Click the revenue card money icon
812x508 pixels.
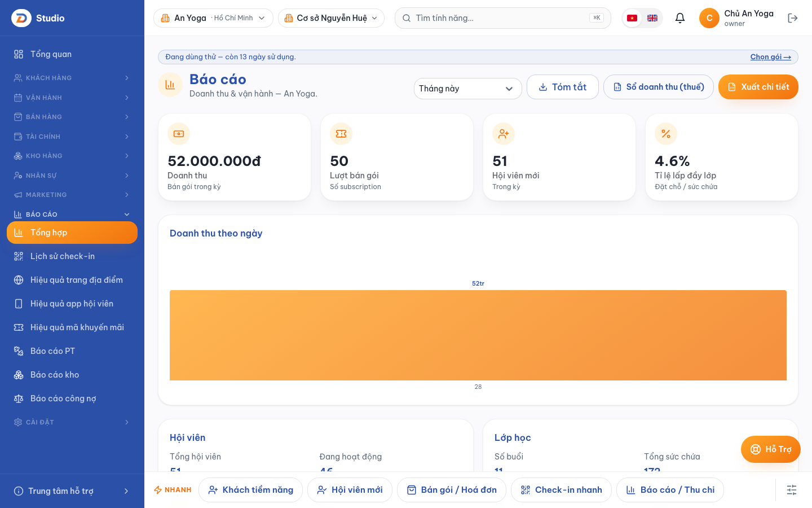pyautogui.click(x=179, y=134)
